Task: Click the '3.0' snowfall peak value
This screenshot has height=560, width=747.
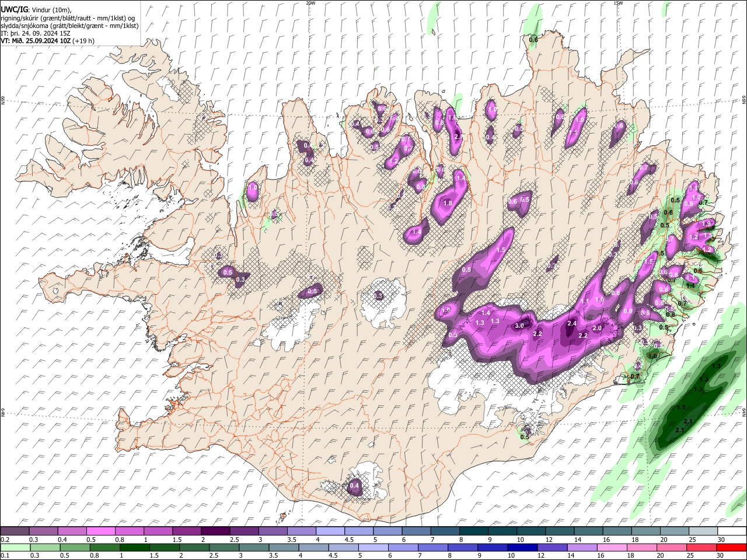Action: point(519,326)
